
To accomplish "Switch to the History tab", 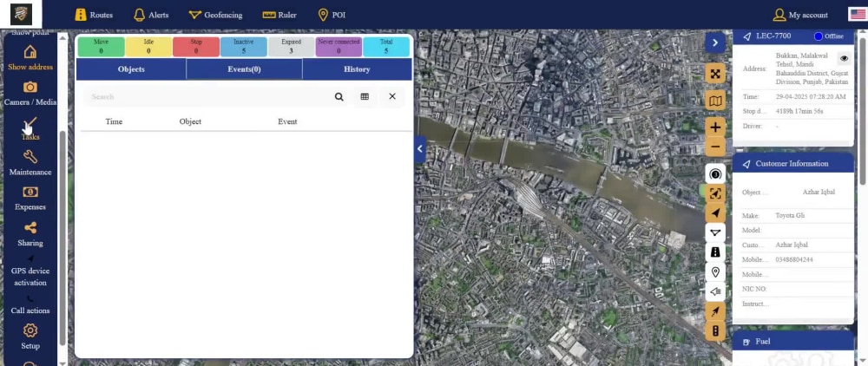I will (357, 69).
